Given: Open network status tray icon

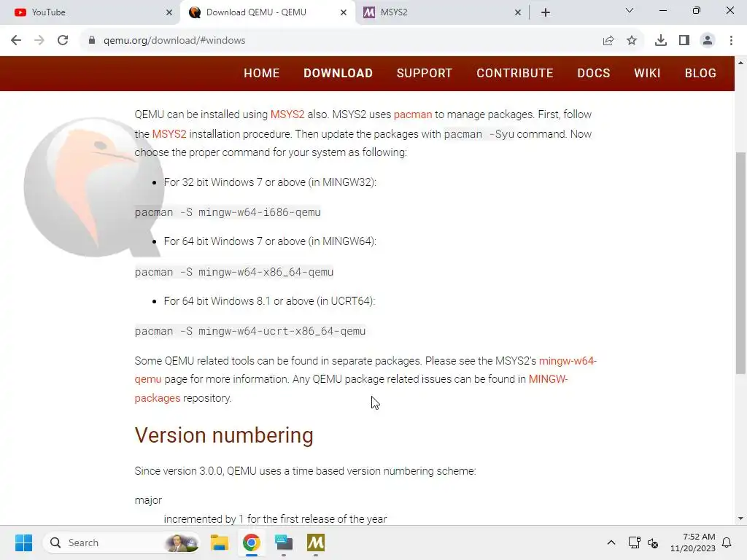Looking at the screenshot, I should (x=634, y=542).
